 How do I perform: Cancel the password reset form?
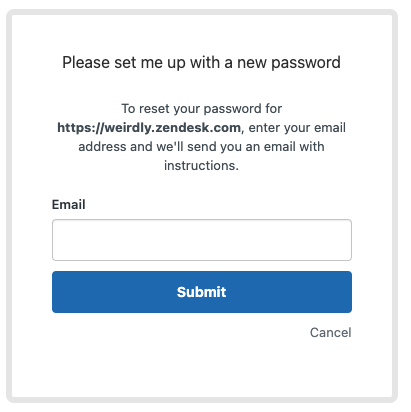click(x=330, y=332)
